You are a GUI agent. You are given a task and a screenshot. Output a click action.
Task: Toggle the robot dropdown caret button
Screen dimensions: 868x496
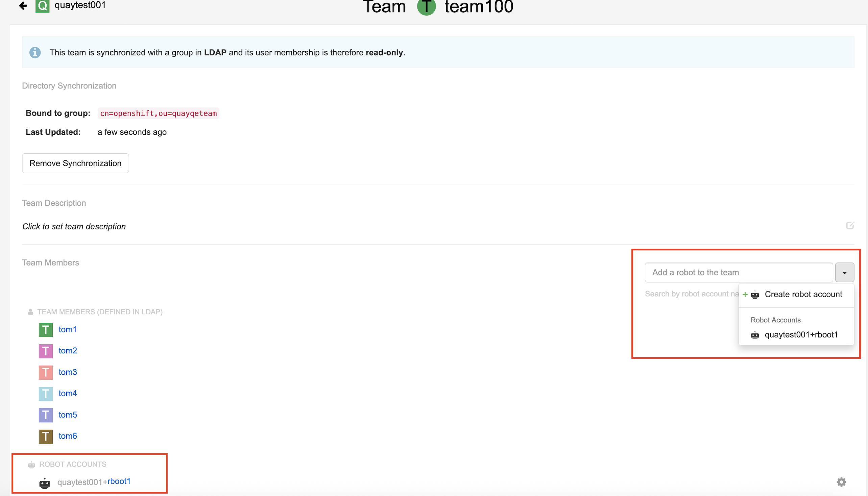pyautogui.click(x=844, y=273)
